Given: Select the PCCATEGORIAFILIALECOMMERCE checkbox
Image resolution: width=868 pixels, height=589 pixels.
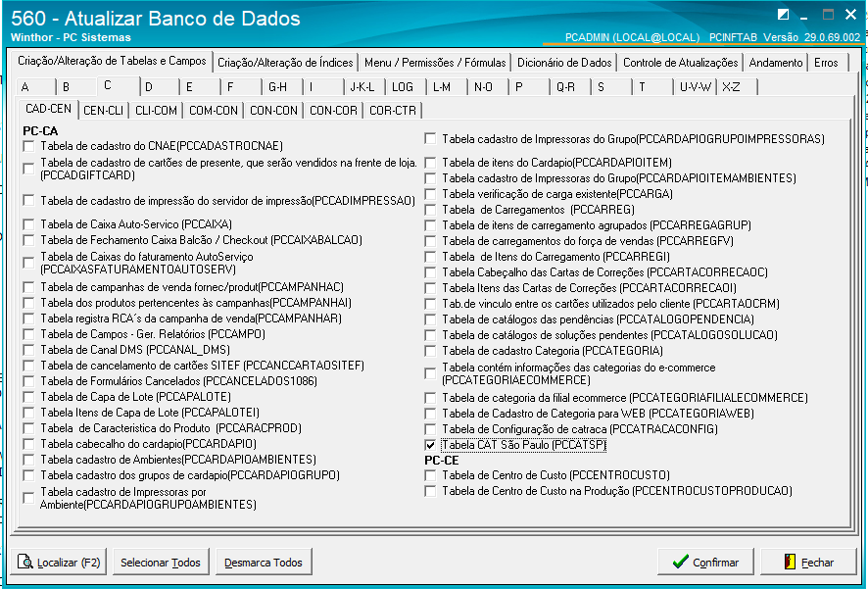Looking at the screenshot, I should point(430,398).
